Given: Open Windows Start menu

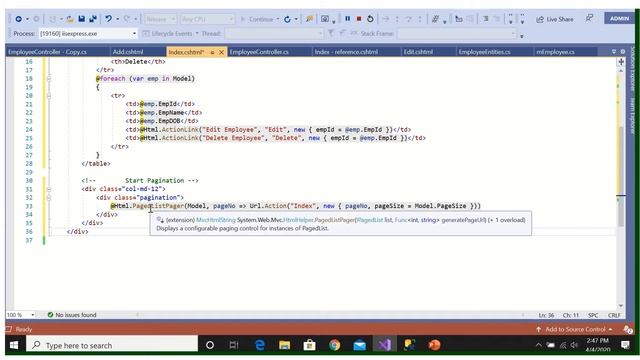Looking at the screenshot, I should (x=14, y=345).
